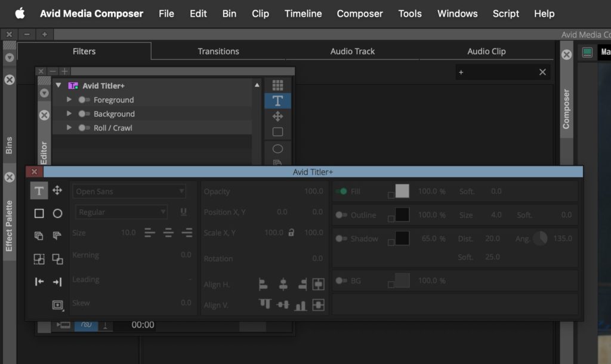Switch to the Filters tab

point(84,51)
